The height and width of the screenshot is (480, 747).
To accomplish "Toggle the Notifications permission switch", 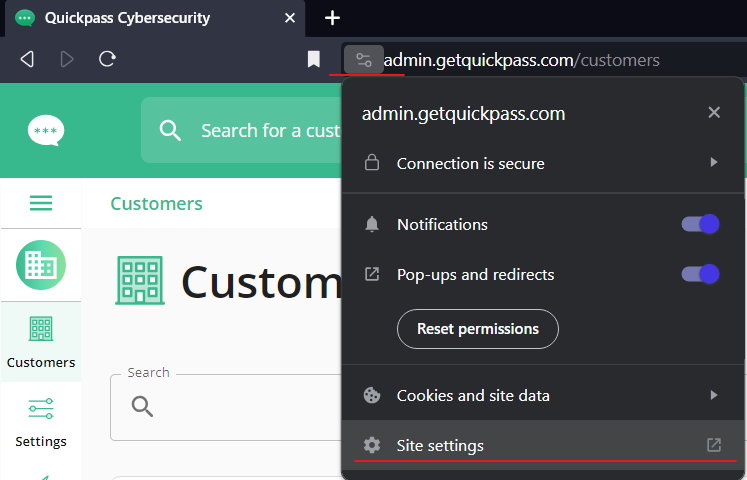I will click(700, 224).
